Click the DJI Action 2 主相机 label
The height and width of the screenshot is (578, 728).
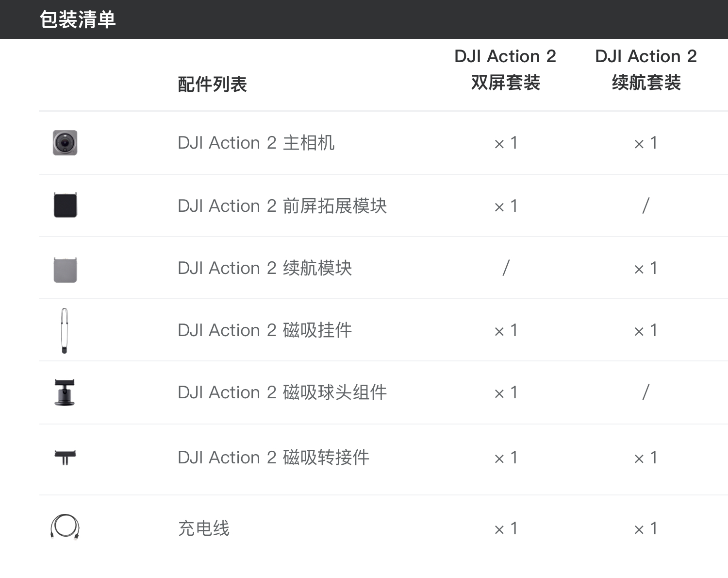[x=256, y=143]
